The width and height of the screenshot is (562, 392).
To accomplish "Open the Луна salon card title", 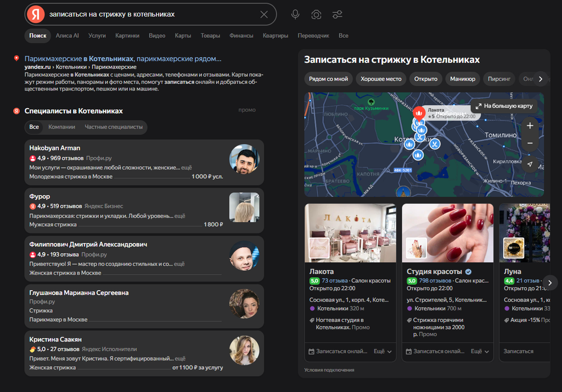I will point(513,272).
